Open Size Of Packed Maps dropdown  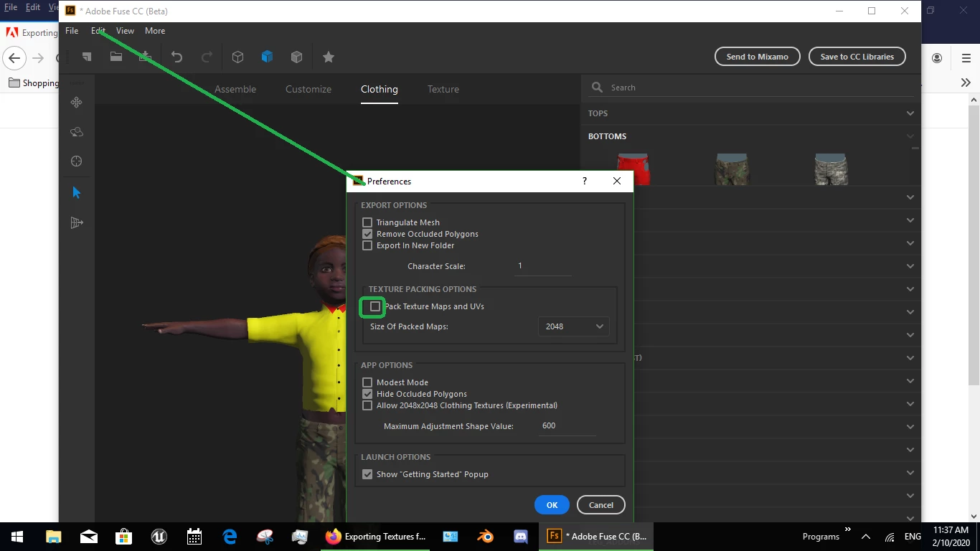574,326
